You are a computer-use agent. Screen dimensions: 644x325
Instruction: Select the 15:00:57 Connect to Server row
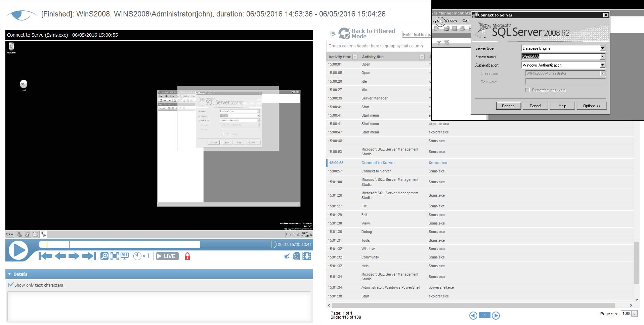pos(480,171)
